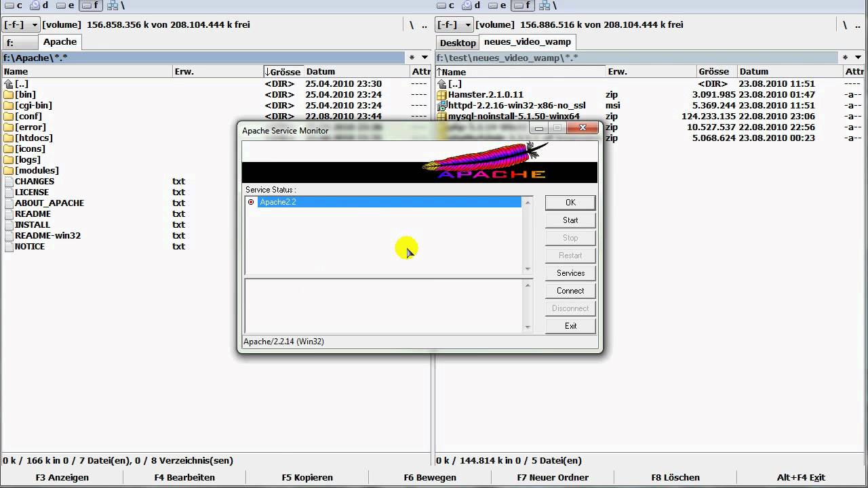Select the neues_video_wamp tab
868x488 pixels.
528,42
